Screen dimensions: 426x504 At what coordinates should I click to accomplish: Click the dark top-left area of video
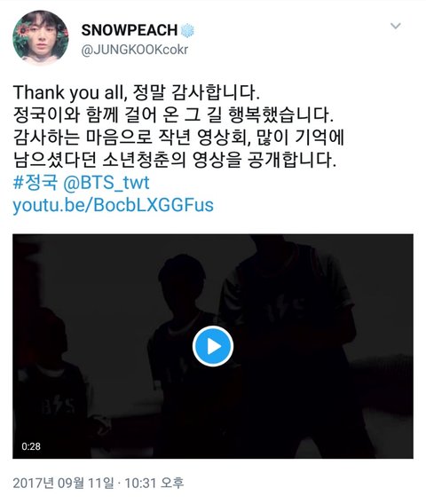tap(81, 267)
